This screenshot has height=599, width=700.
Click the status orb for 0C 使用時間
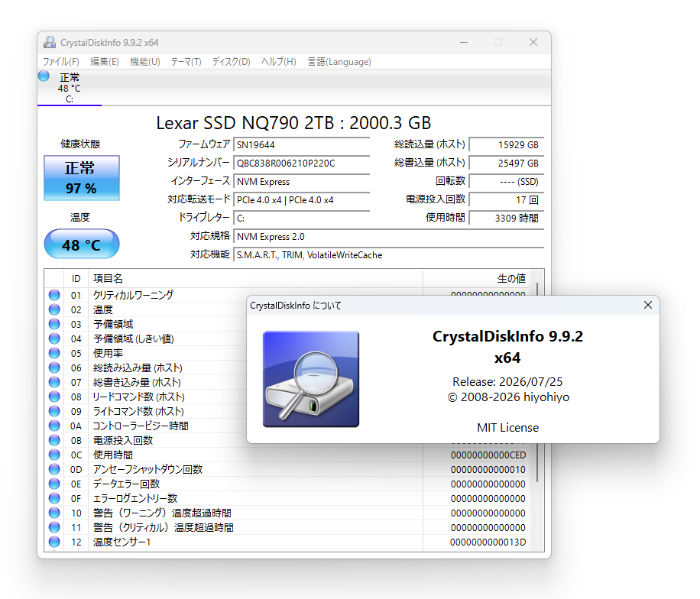tap(54, 455)
